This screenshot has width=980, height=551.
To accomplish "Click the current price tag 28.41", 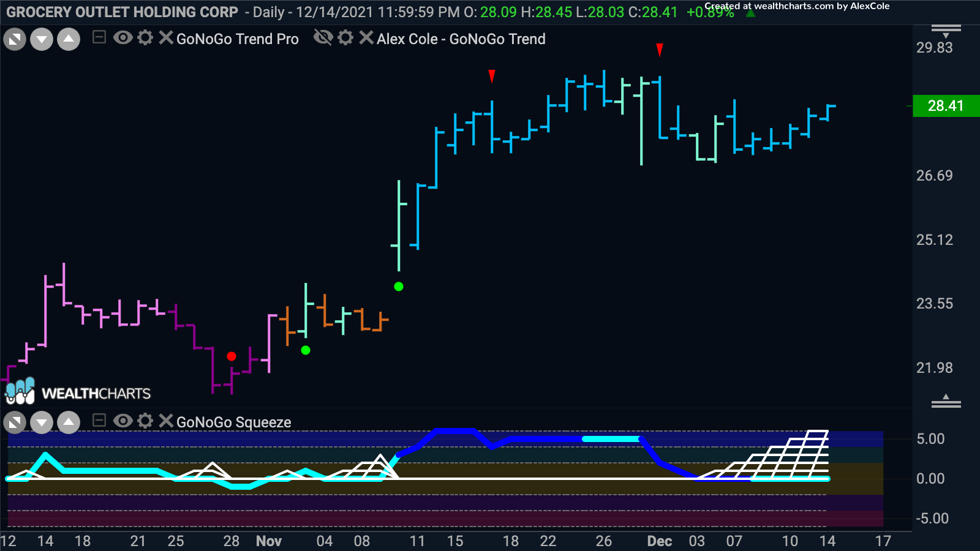I will click(x=946, y=106).
